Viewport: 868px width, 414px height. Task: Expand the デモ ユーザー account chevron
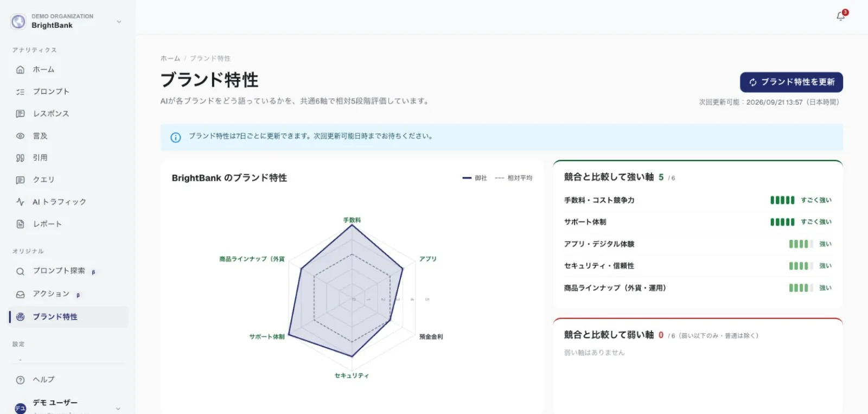pyautogui.click(x=118, y=408)
